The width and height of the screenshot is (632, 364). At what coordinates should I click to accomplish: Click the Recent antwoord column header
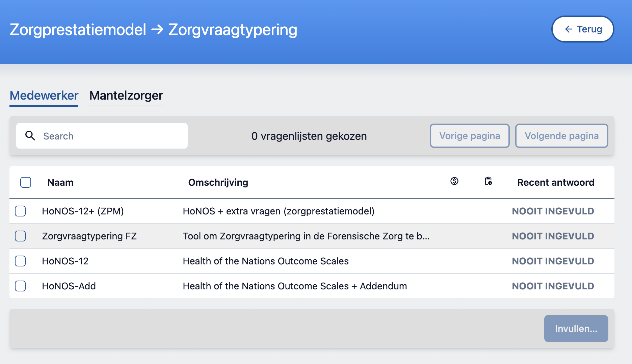pyautogui.click(x=556, y=182)
